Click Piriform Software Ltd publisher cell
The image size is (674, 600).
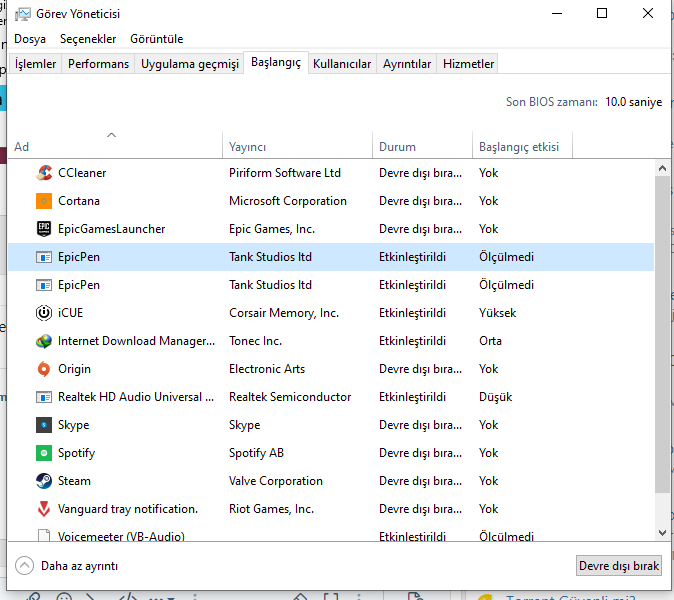pyautogui.click(x=285, y=173)
